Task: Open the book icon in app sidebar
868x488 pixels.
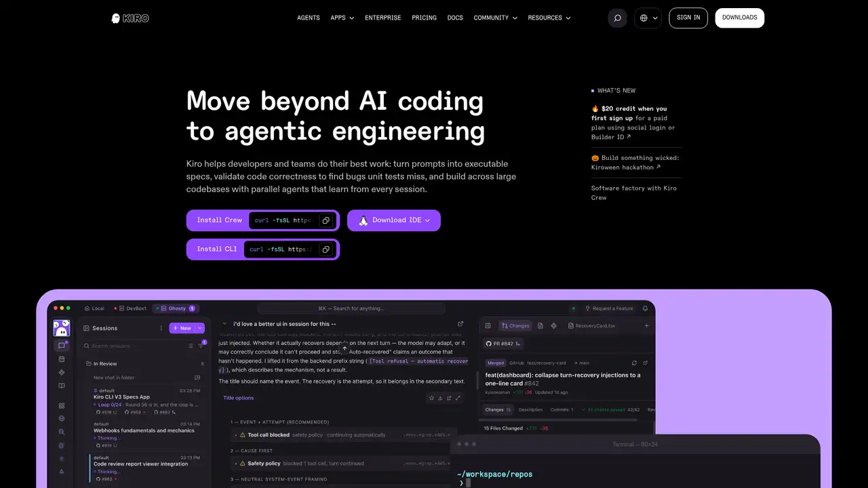Action: [x=62, y=386]
